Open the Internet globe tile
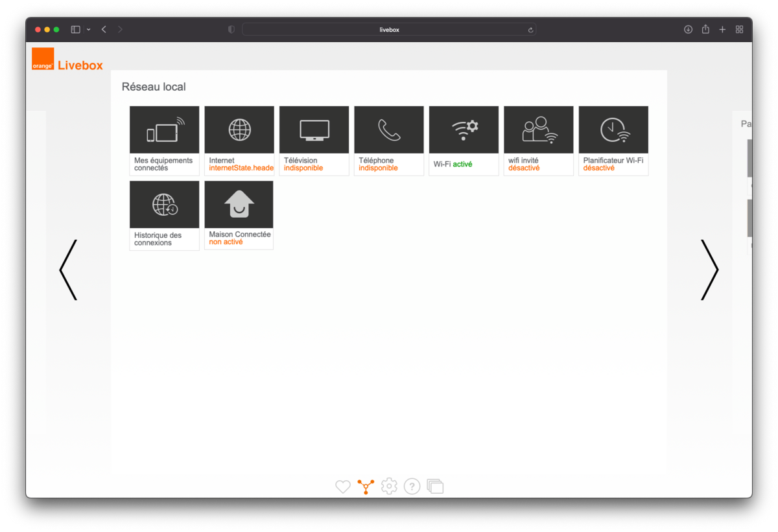Image resolution: width=778 pixels, height=532 pixels. [x=239, y=130]
